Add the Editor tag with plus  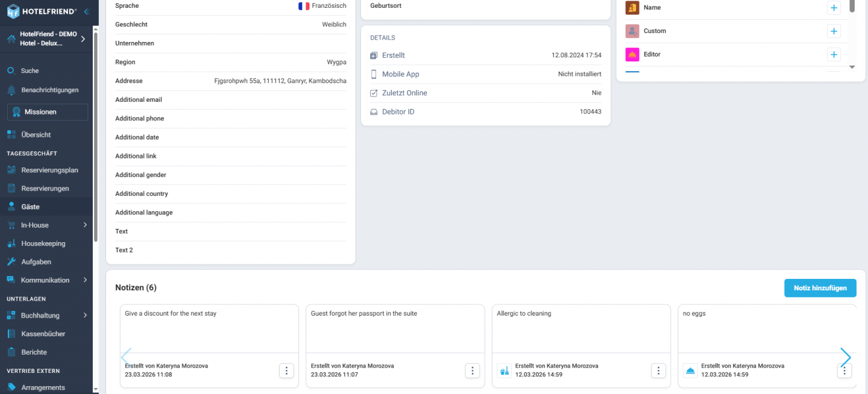click(834, 55)
